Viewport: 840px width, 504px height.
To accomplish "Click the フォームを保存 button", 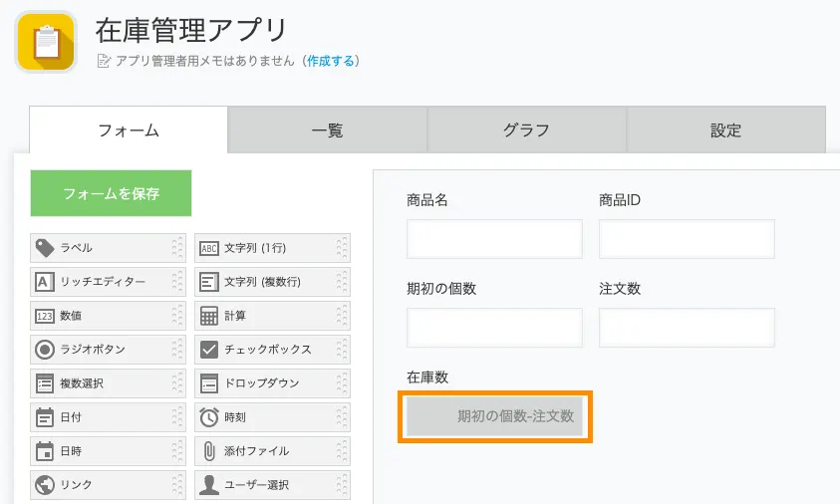I will [x=111, y=193].
